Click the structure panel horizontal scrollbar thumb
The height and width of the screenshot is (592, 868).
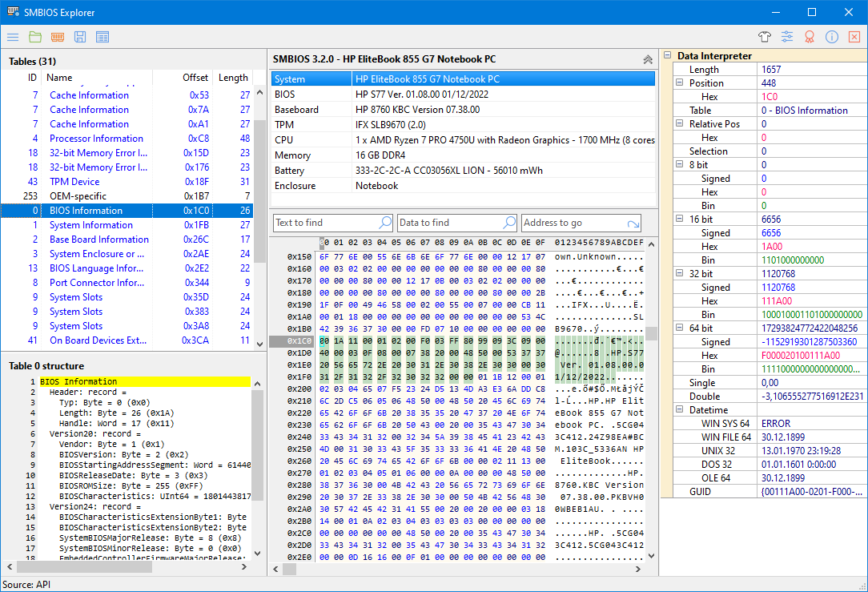[x=84, y=567]
